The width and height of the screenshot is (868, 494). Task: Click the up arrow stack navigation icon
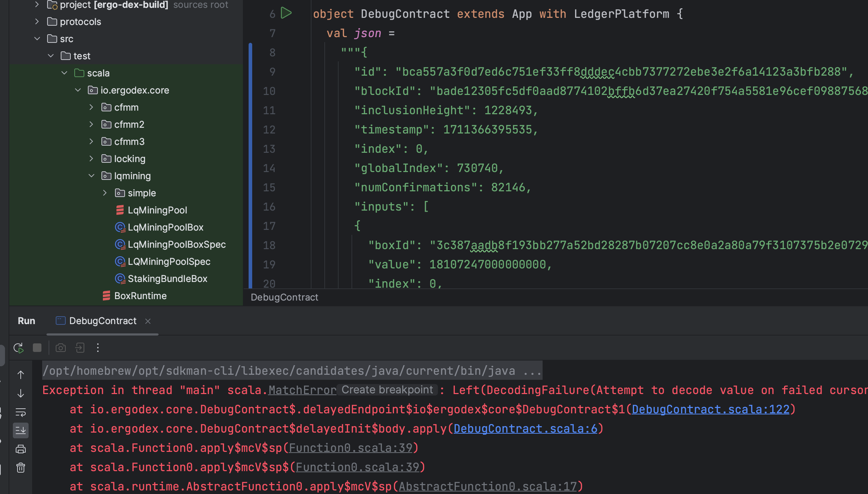(x=21, y=375)
